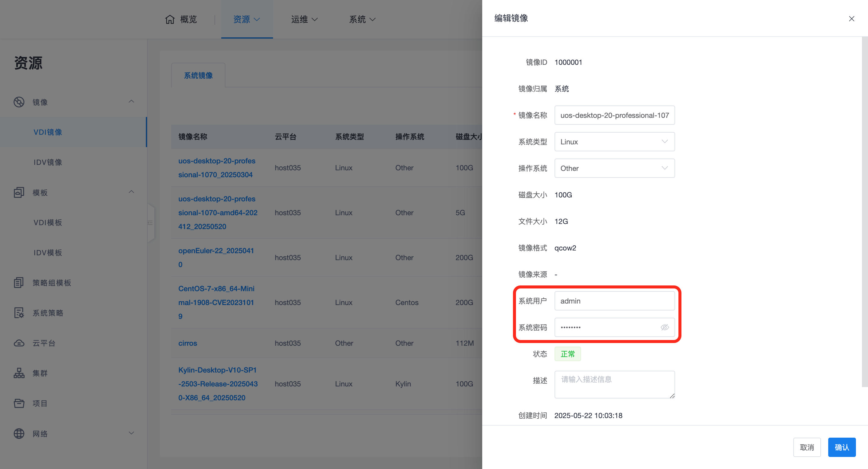Screen dimensions: 868x469
Task: Click the Kylin operating system cell
Action: 403,384
